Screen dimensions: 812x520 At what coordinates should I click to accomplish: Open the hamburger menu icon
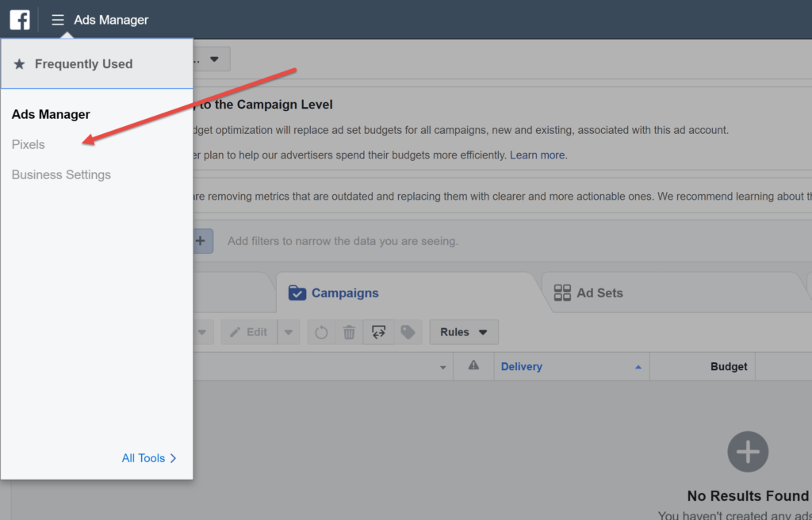click(57, 20)
